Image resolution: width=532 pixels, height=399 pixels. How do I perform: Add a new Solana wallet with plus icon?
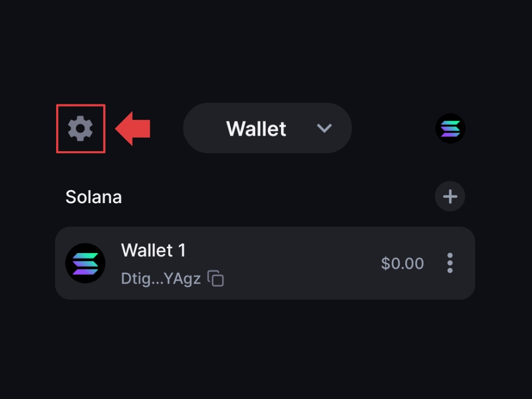click(450, 196)
